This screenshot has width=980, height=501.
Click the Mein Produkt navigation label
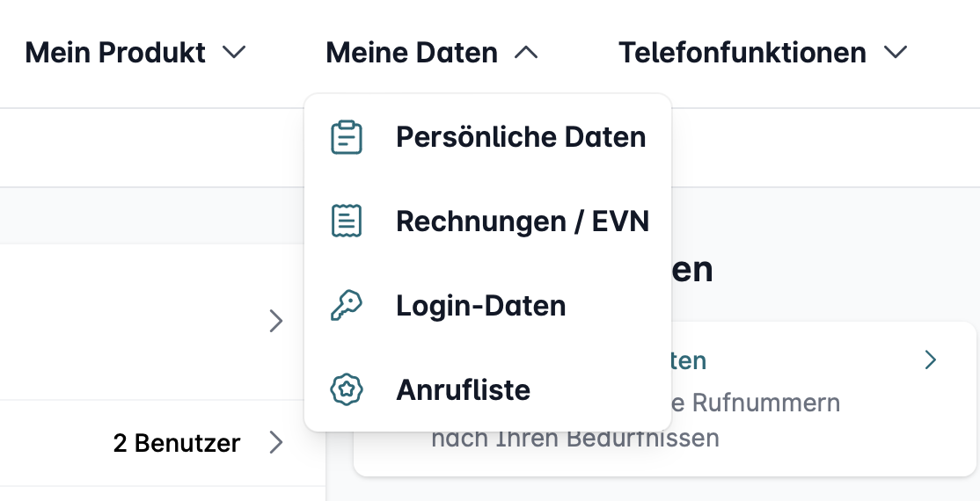[x=115, y=53]
